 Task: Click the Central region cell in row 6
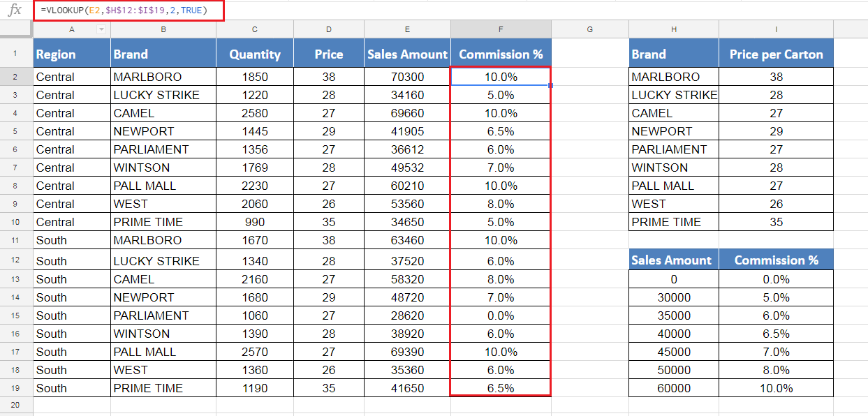[x=72, y=149]
